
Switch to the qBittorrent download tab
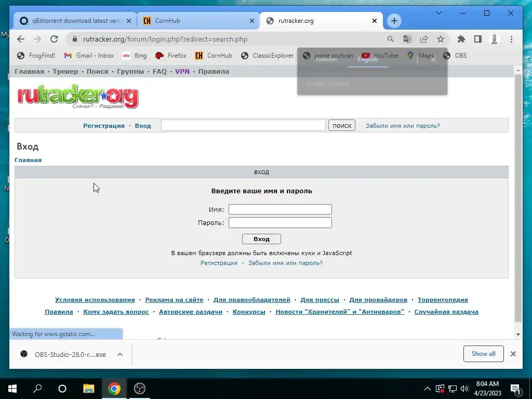click(75, 21)
